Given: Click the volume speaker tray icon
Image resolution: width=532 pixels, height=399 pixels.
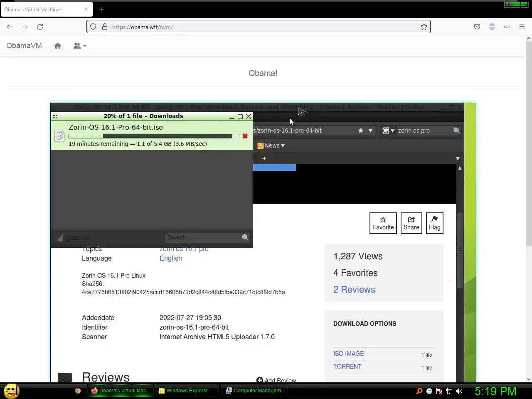Looking at the screenshot, I should pos(459,391).
